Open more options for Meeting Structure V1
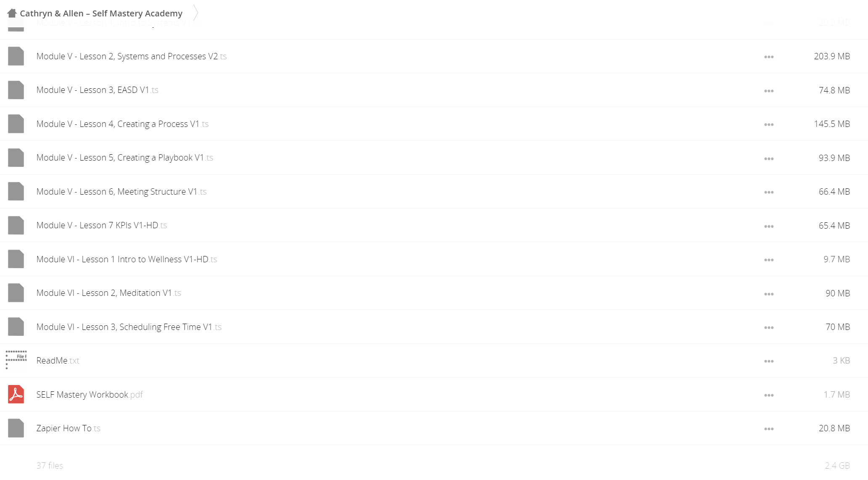The height and width of the screenshot is (480, 868). 769,192
